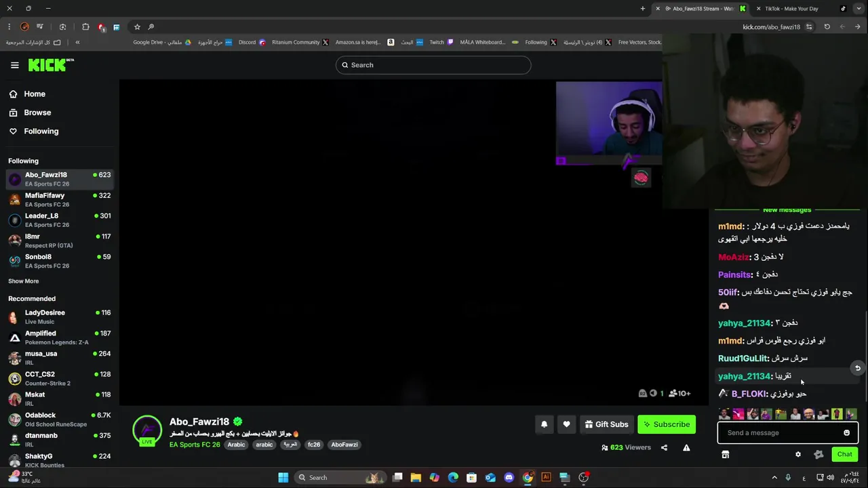Viewport: 868px width, 488px height.
Task: Open Leader_L8 channel in Following list
Action: [x=59, y=220]
